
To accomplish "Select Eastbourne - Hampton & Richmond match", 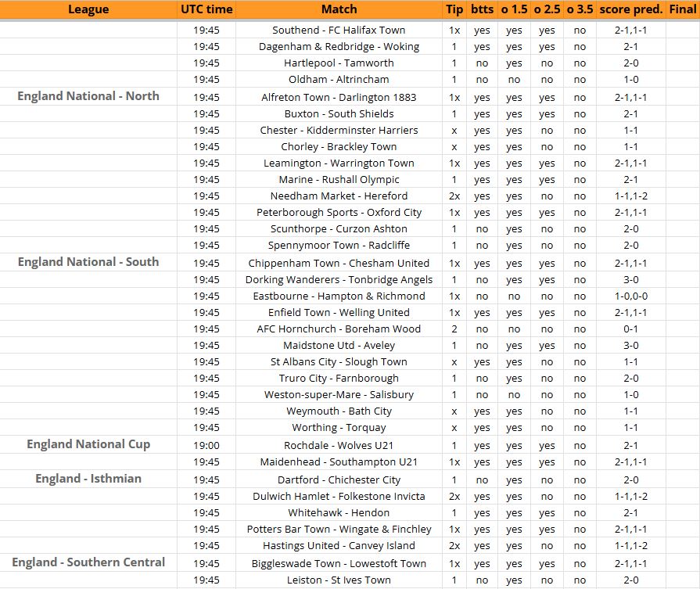I will pyautogui.click(x=339, y=296).
